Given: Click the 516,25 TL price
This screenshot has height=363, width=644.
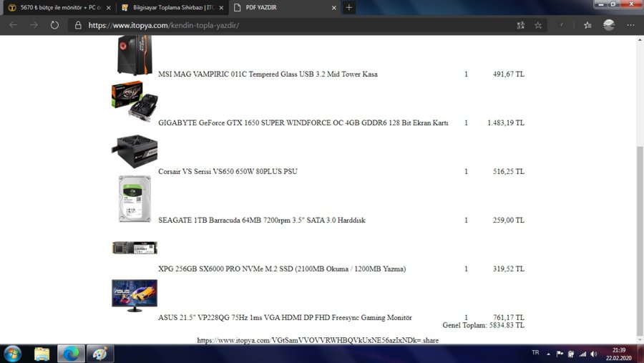Looking at the screenshot, I should (509, 171).
